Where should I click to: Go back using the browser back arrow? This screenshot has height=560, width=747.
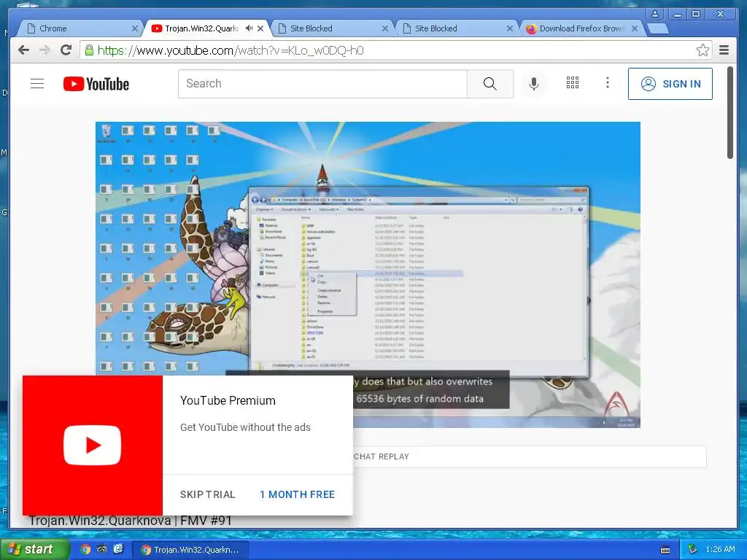pos(23,50)
